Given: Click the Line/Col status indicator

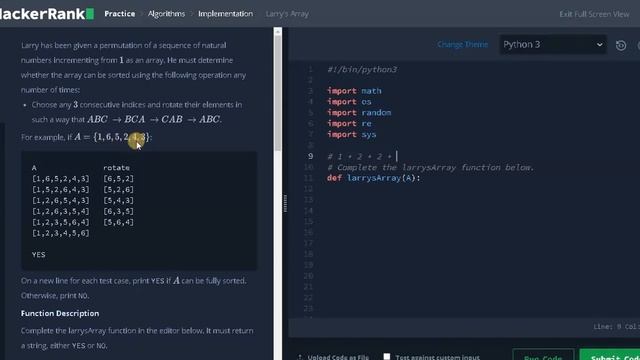Looking at the screenshot, I should pos(616,327).
